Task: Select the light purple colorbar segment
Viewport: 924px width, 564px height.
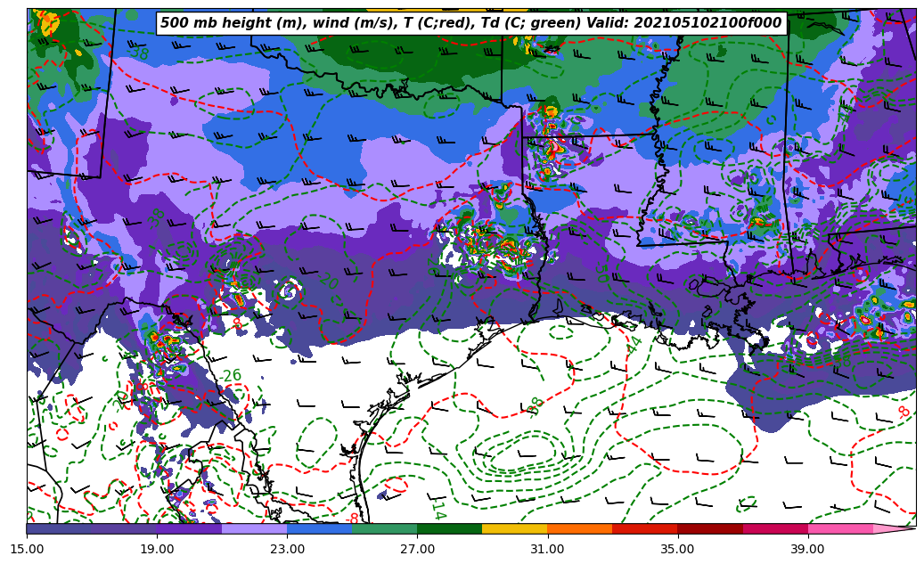Action: [254, 528]
